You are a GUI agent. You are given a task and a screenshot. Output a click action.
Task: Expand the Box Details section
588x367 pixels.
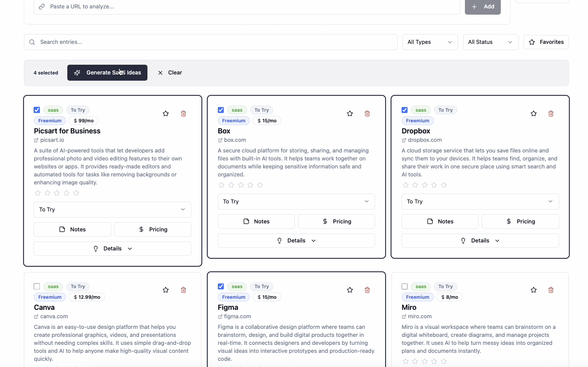point(296,241)
